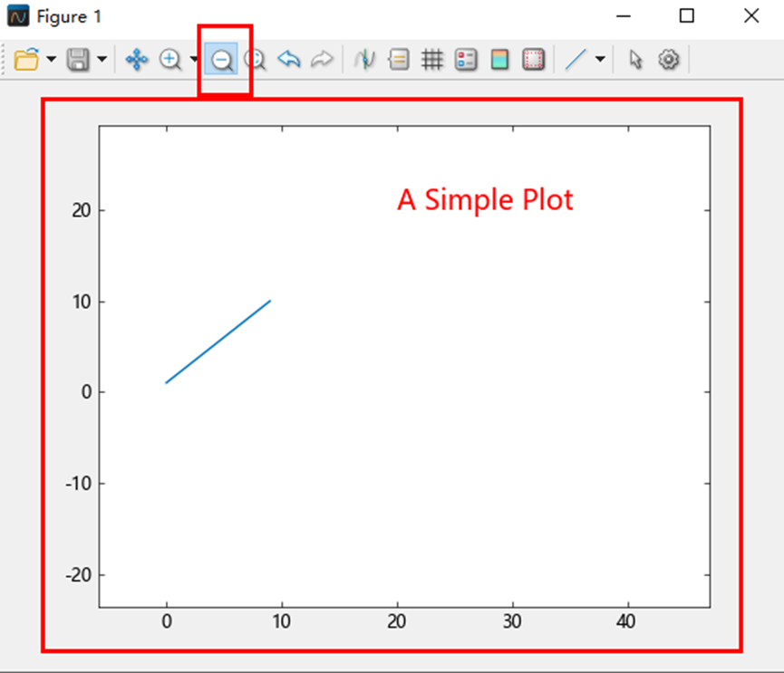The height and width of the screenshot is (673, 784).
Task: Select the arrow pointer edit tool
Action: tap(635, 60)
